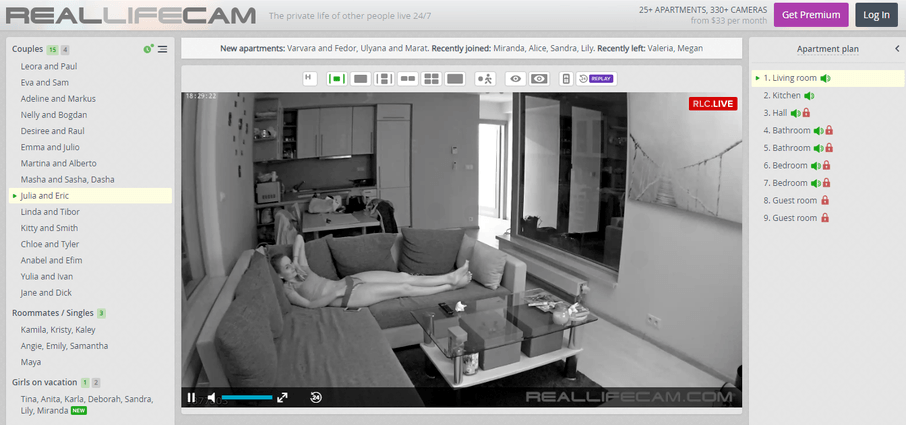
Task: Expand the Girls on vacation section
Action: tap(44, 382)
